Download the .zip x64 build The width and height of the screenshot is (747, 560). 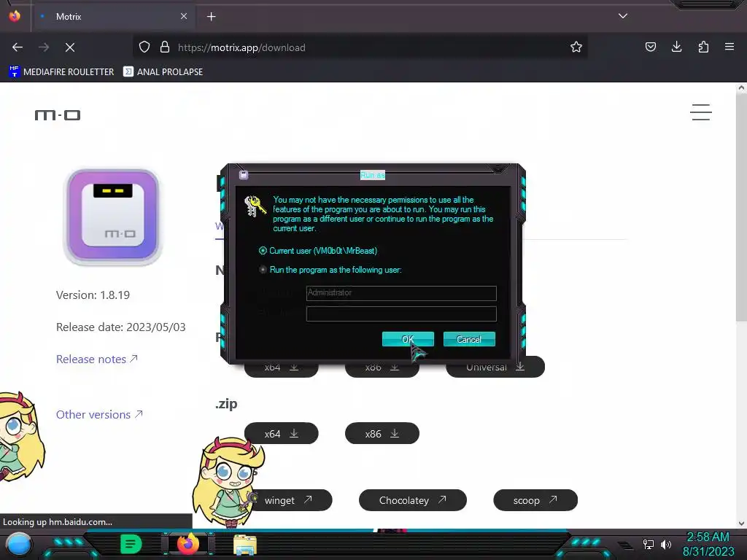[281, 433]
